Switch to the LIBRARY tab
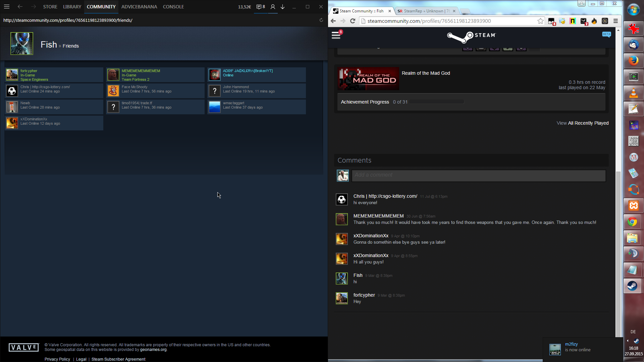 click(x=72, y=7)
